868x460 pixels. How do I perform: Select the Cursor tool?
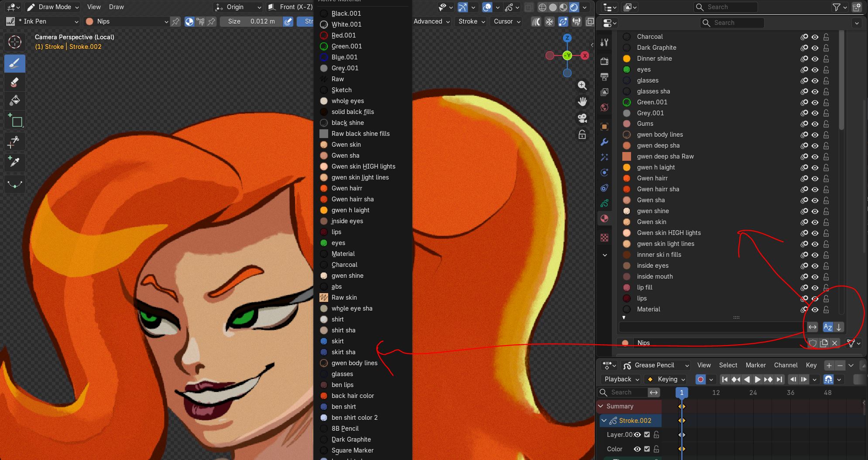click(x=15, y=42)
